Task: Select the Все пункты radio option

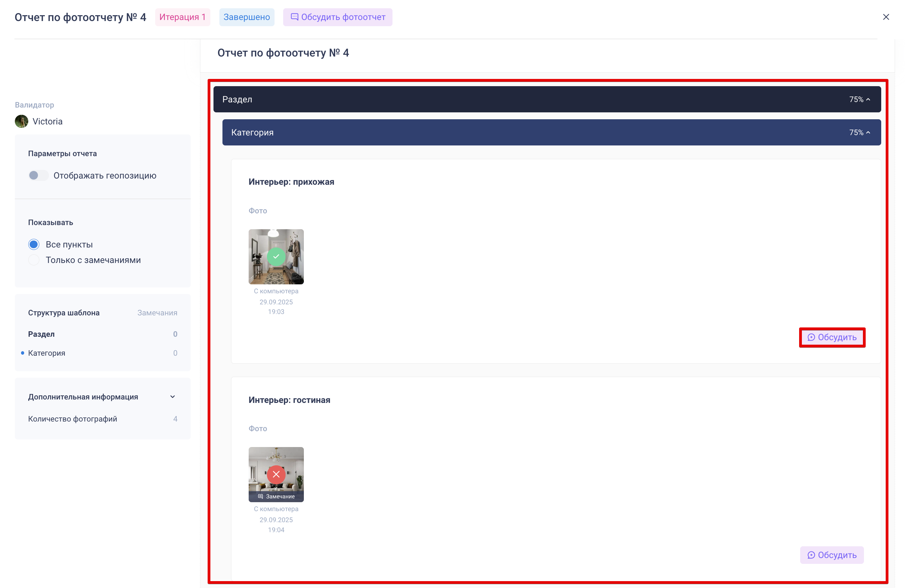Action: tap(34, 244)
